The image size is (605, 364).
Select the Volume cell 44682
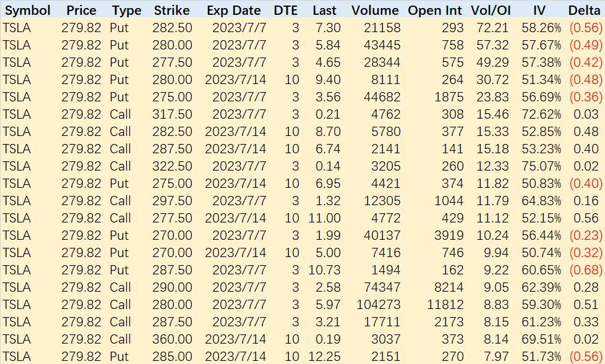(x=382, y=97)
